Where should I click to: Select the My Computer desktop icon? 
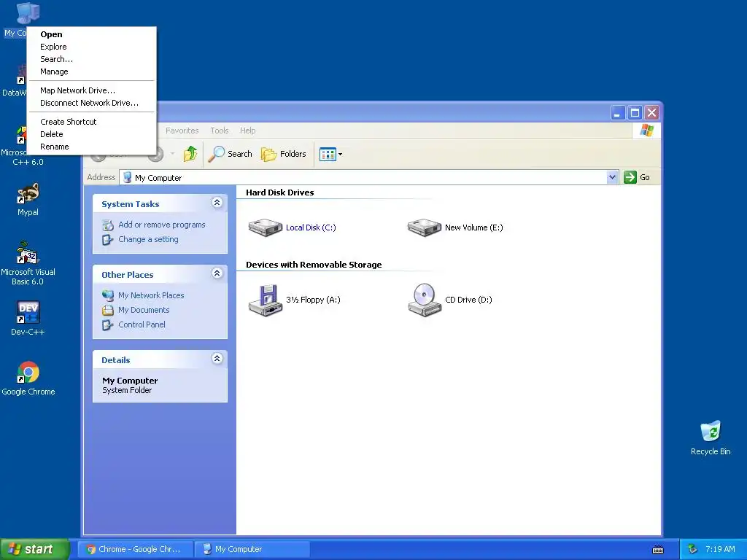coord(28,13)
